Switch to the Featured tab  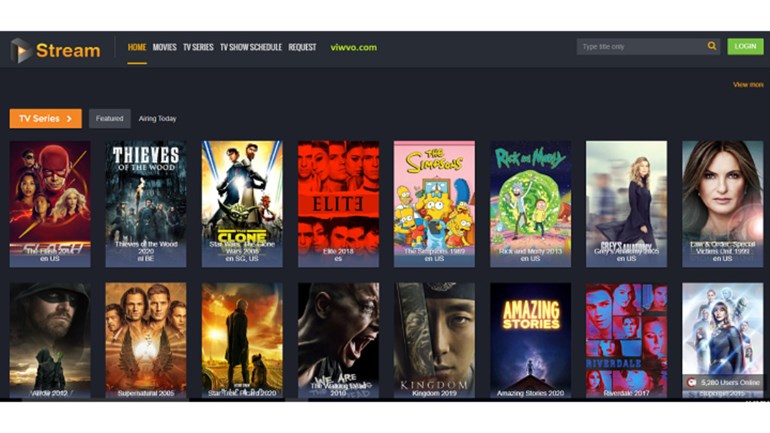(x=110, y=118)
